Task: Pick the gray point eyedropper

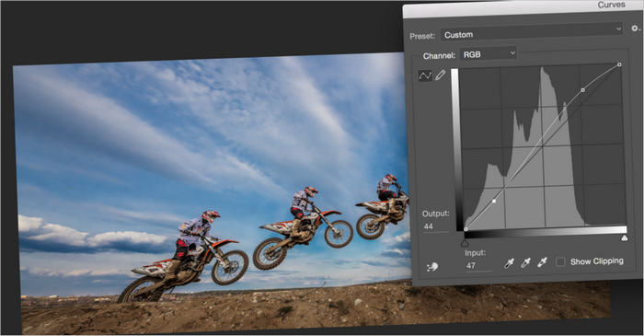Action: point(525,262)
